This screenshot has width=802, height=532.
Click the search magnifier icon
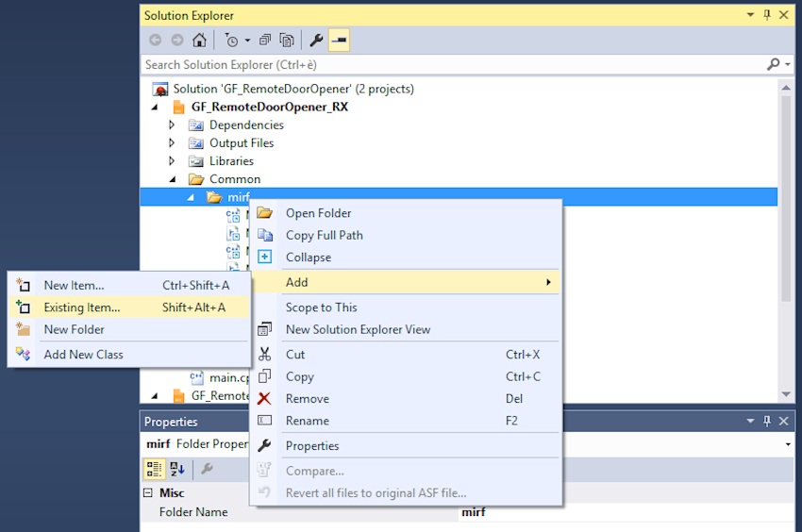773,64
